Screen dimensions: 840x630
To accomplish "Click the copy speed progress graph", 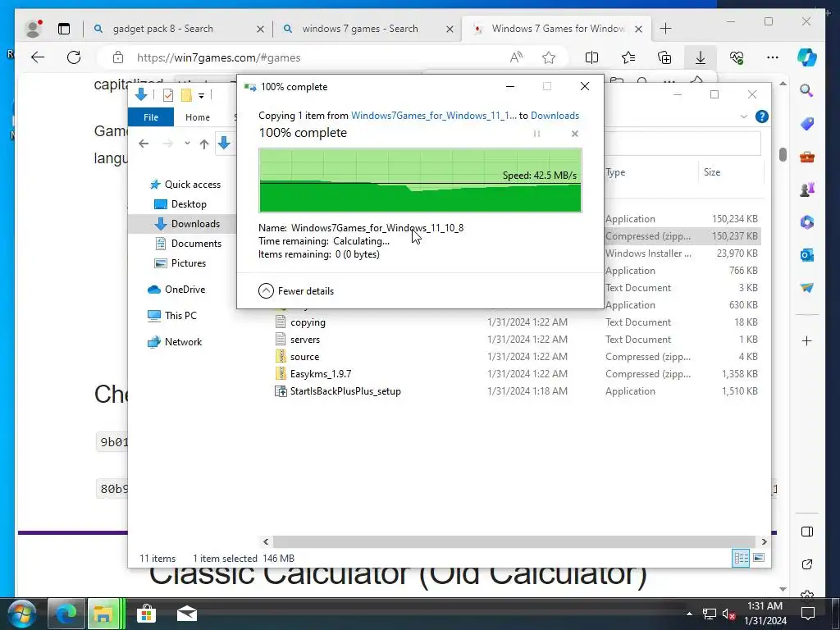I will (420, 180).
